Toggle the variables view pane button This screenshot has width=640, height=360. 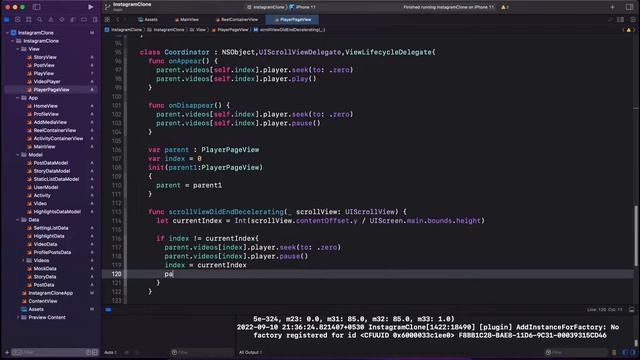[625, 352]
